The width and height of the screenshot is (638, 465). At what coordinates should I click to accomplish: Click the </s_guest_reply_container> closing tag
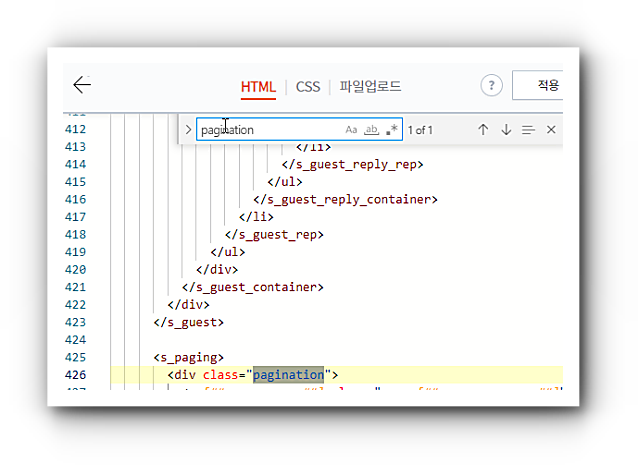tap(345, 200)
